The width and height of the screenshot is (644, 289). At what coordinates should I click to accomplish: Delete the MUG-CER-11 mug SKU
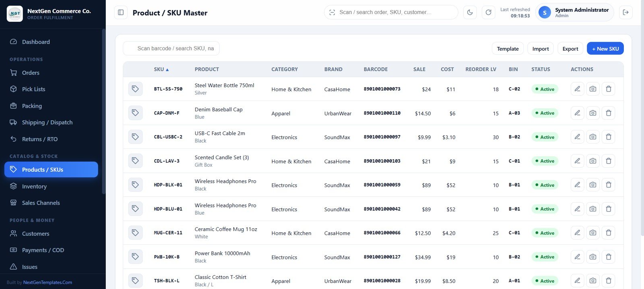609,233
